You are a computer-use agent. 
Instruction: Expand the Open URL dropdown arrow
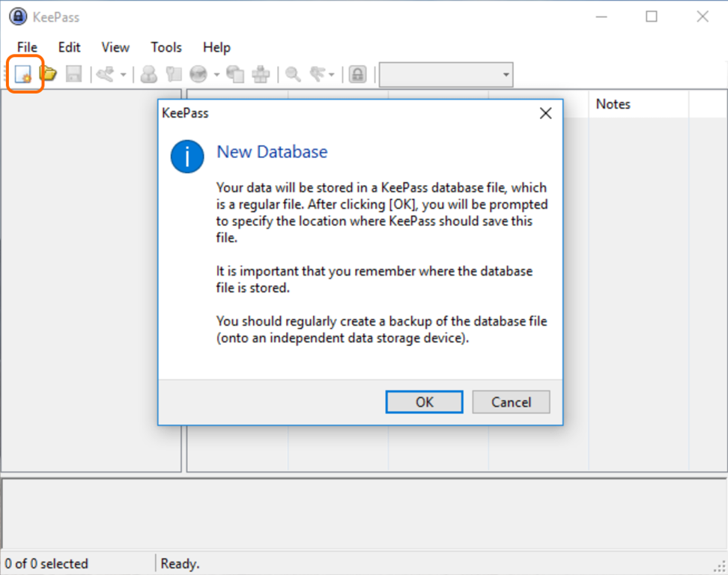coord(216,74)
